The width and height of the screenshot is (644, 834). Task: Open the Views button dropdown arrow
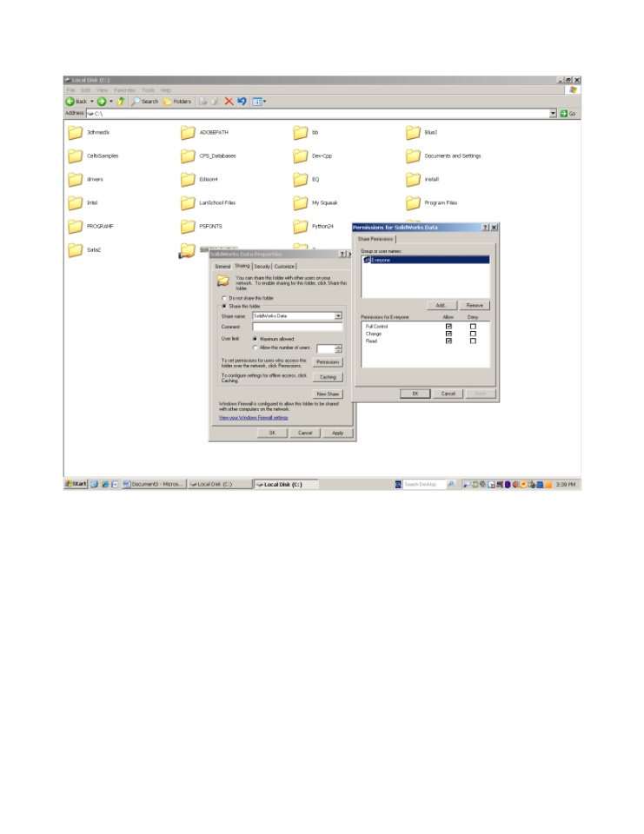click(264, 101)
